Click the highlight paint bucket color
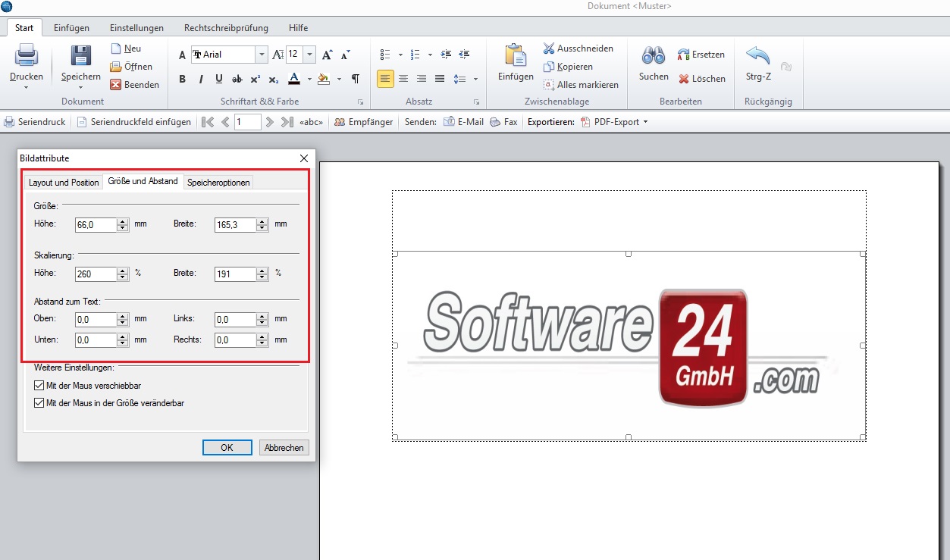The image size is (950, 560). coord(324,79)
